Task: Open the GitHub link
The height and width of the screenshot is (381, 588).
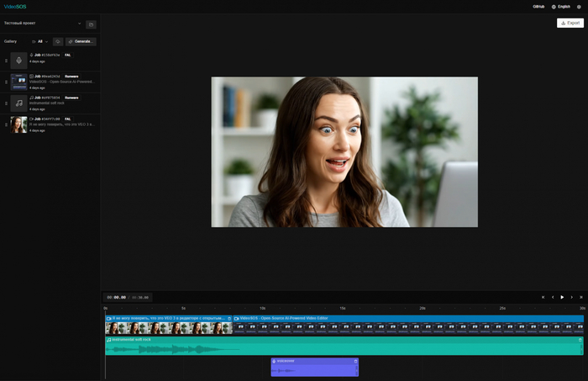Action: 538,7
